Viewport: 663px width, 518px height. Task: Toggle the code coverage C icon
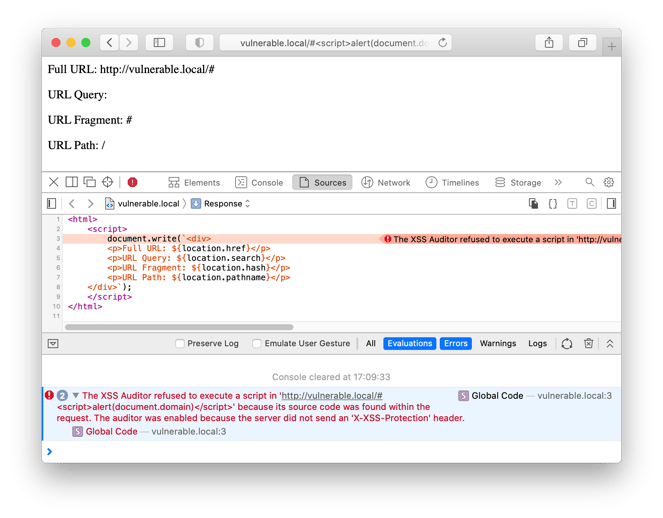click(x=592, y=204)
